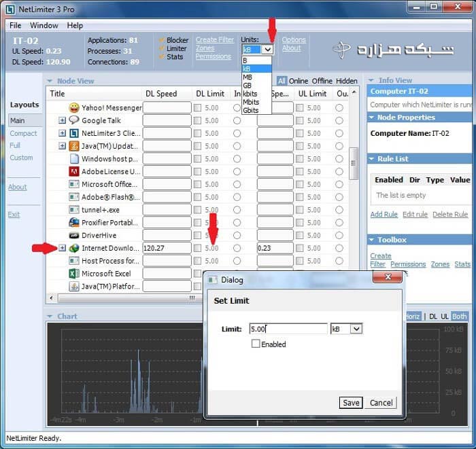Viewport: 476px width, 449px height.
Task: Choose Mbits from the Units list
Action: (x=256, y=102)
